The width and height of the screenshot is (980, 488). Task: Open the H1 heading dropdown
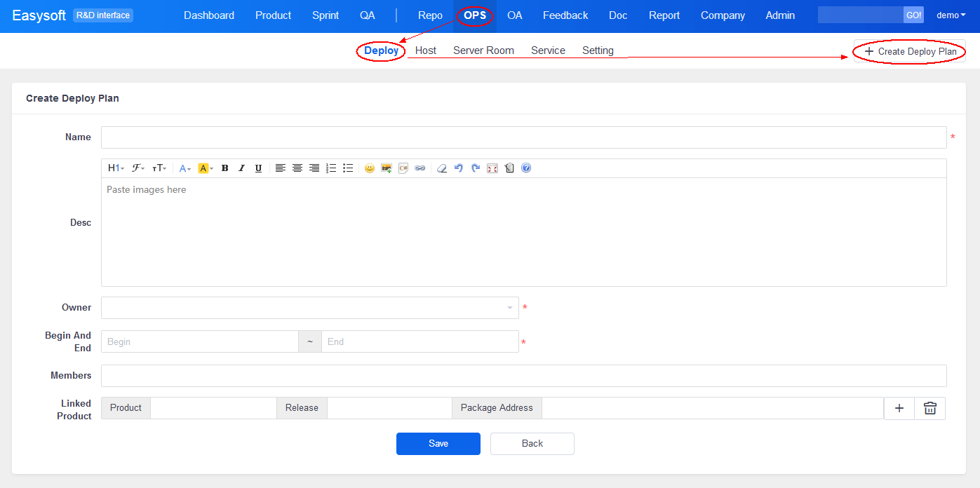[116, 168]
